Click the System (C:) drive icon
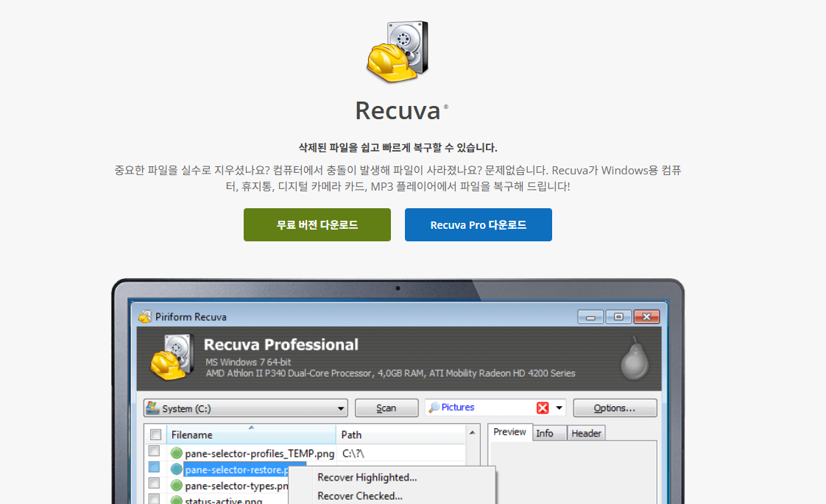The width and height of the screenshot is (826, 504). (153, 408)
